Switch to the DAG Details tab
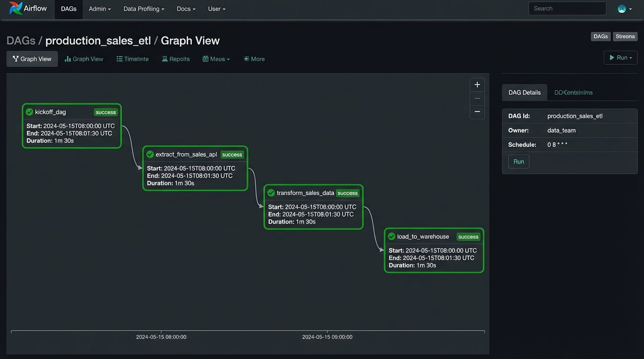This screenshot has height=359, width=644. tap(524, 92)
